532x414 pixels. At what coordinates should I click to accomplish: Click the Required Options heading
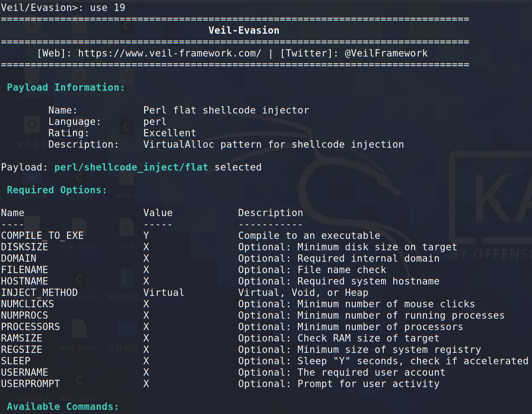coord(57,190)
